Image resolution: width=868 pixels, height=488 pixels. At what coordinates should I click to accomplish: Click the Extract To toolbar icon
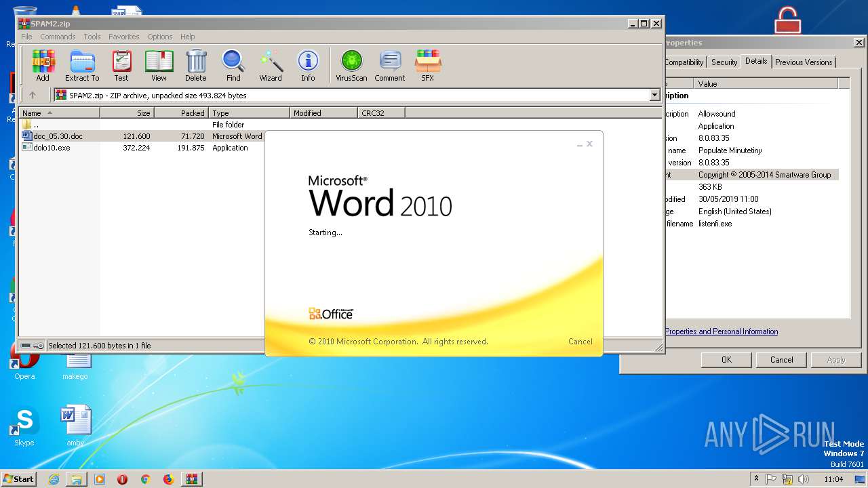(x=82, y=66)
